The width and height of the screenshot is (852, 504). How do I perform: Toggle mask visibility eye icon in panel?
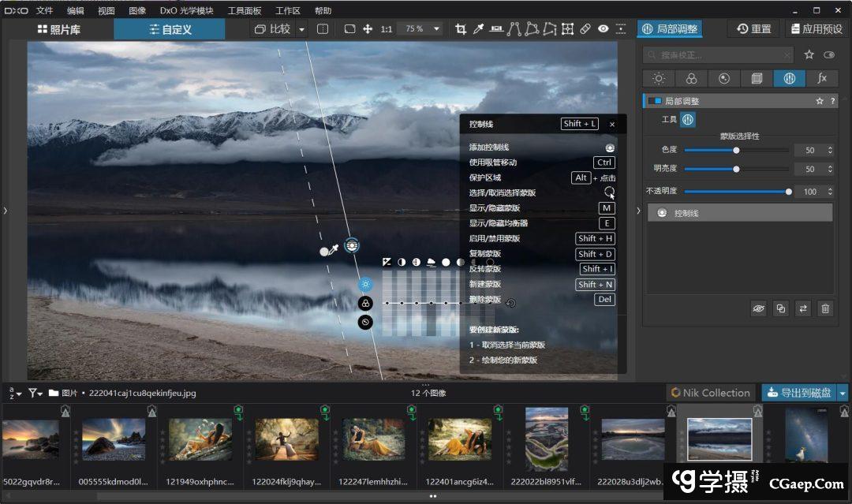click(758, 309)
